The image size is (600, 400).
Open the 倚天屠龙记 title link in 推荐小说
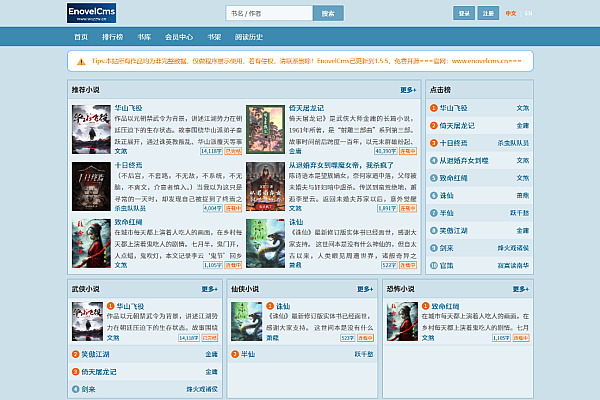[307, 108]
